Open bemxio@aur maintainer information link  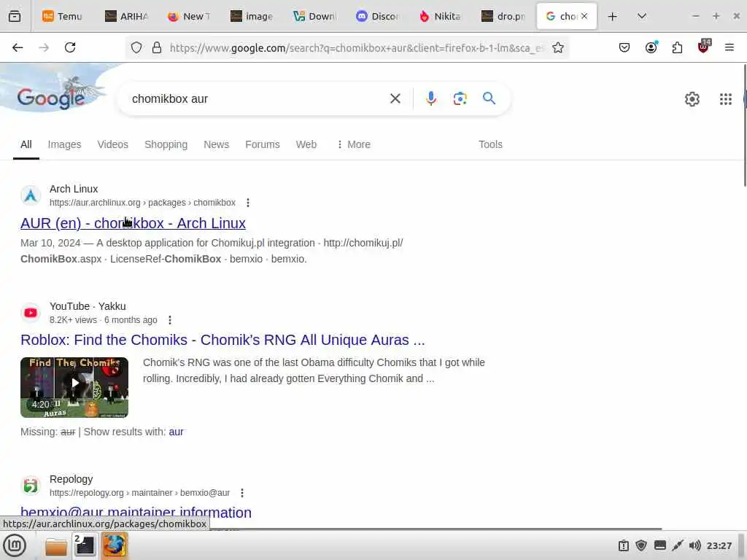point(136,513)
